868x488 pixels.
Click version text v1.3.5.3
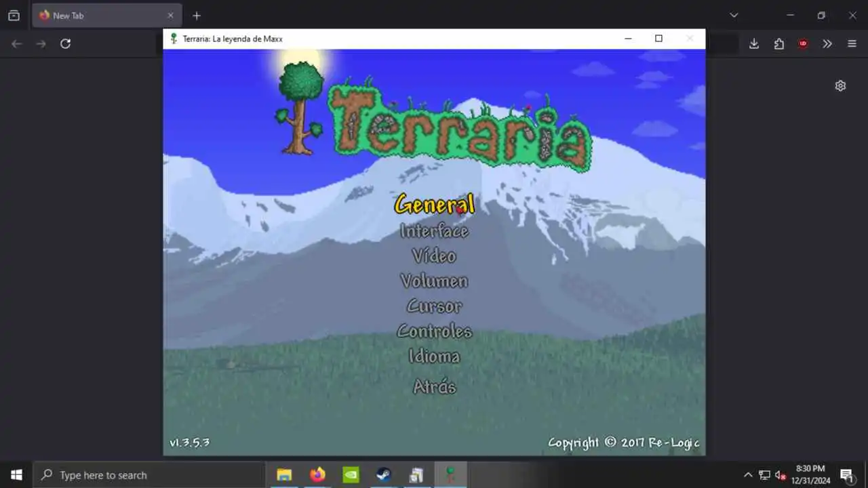point(189,443)
